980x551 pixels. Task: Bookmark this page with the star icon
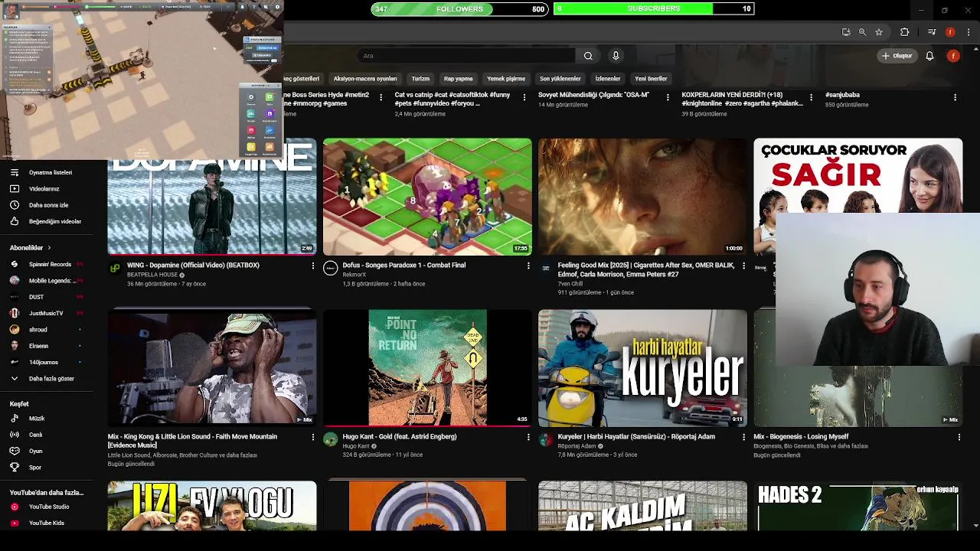coord(879,32)
